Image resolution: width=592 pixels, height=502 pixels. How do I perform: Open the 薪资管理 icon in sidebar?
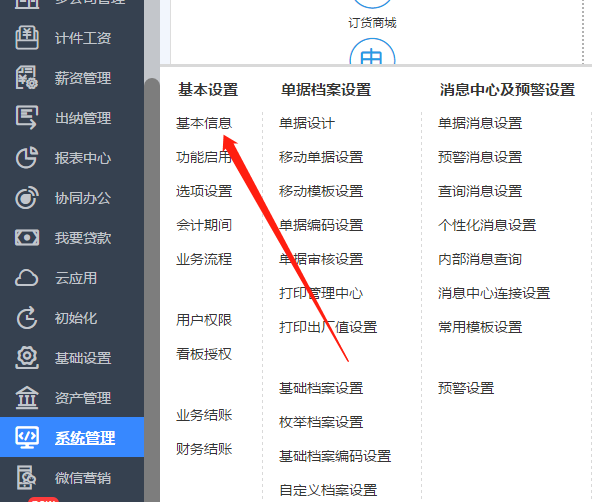26,78
